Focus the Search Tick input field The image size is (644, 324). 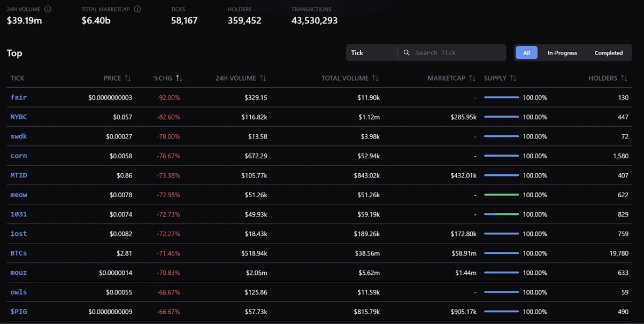(x=457, y=52)
